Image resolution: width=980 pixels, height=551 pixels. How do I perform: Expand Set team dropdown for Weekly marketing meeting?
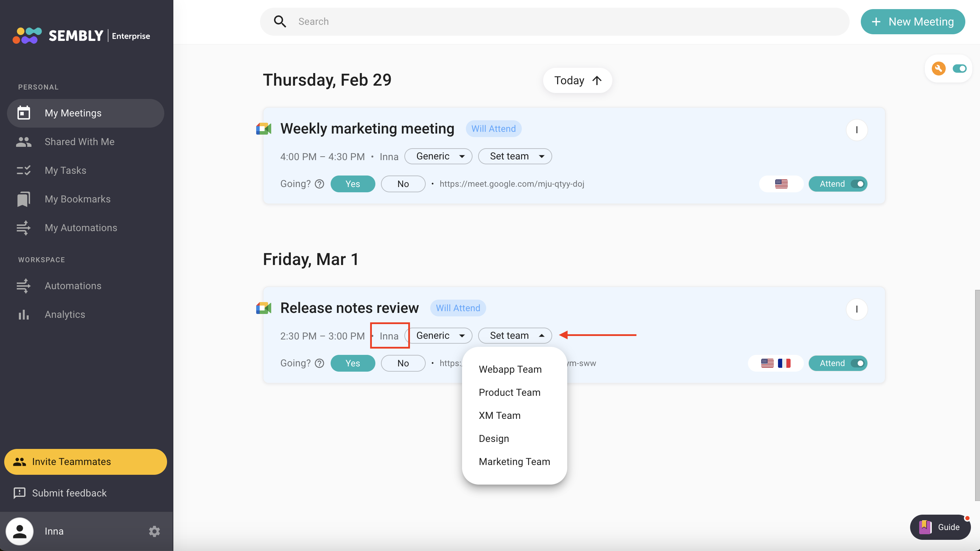click(x=515, y=156)
